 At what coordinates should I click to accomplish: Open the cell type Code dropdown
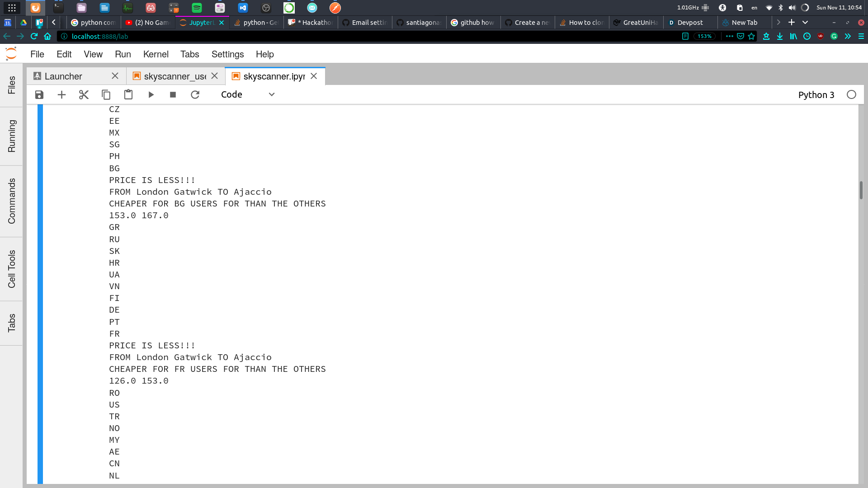point(248,95)
